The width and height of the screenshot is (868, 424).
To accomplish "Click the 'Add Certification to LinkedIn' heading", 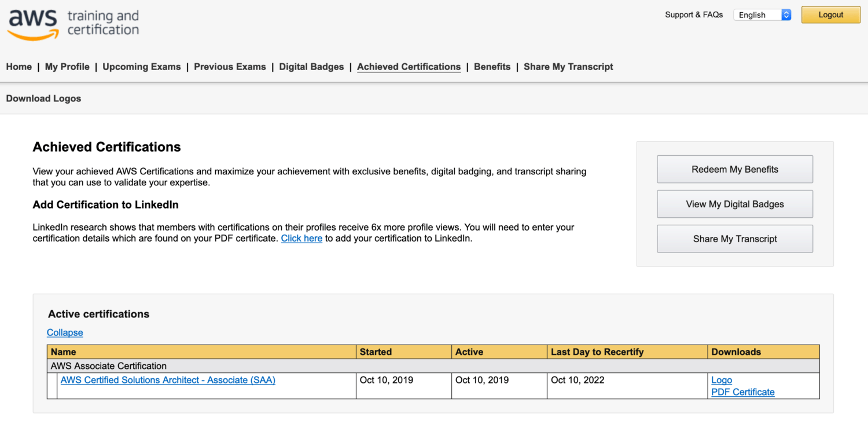I will [106, 204].
